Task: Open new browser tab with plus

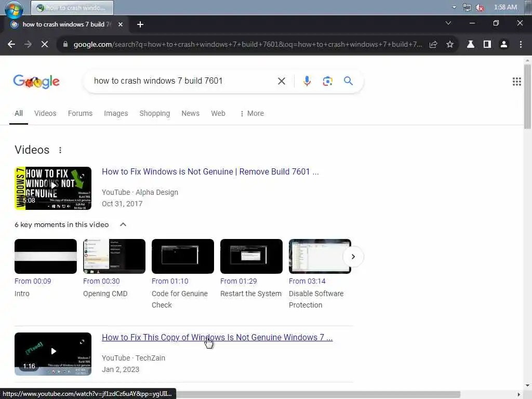Action: (140, 24)
